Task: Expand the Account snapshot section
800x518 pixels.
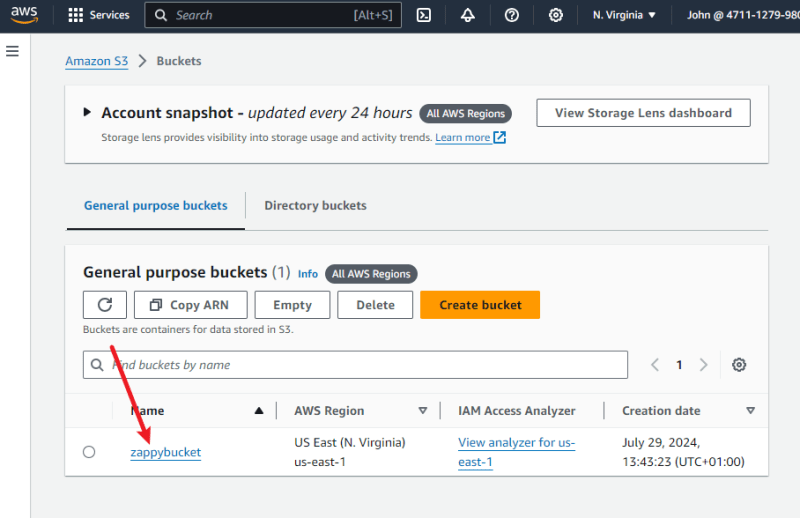Action: [87, 112]
